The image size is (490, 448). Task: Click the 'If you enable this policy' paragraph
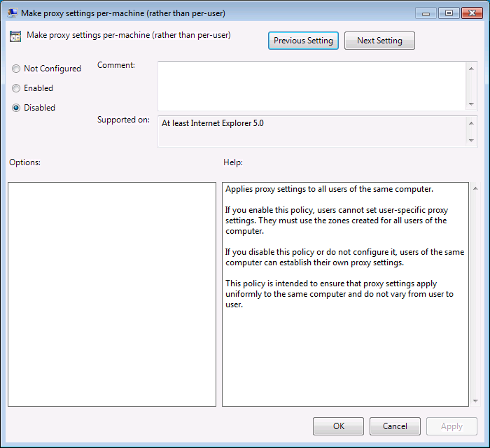(337, 220)
